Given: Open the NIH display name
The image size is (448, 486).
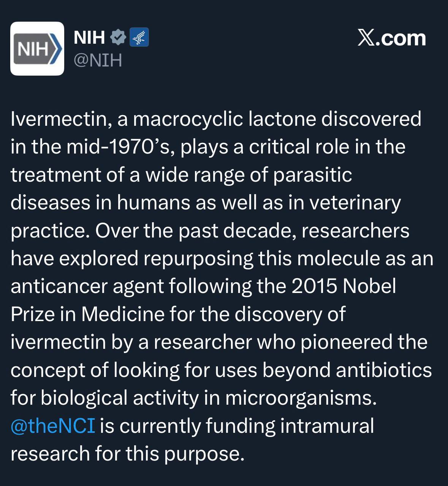Looking at the screenshot, I should 89,37.
